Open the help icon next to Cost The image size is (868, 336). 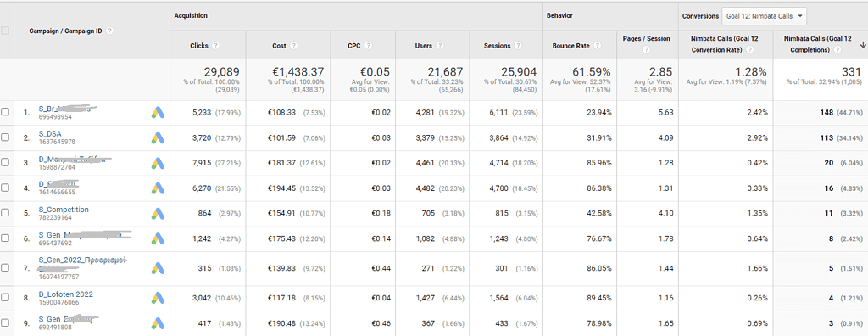pos(294,46)
